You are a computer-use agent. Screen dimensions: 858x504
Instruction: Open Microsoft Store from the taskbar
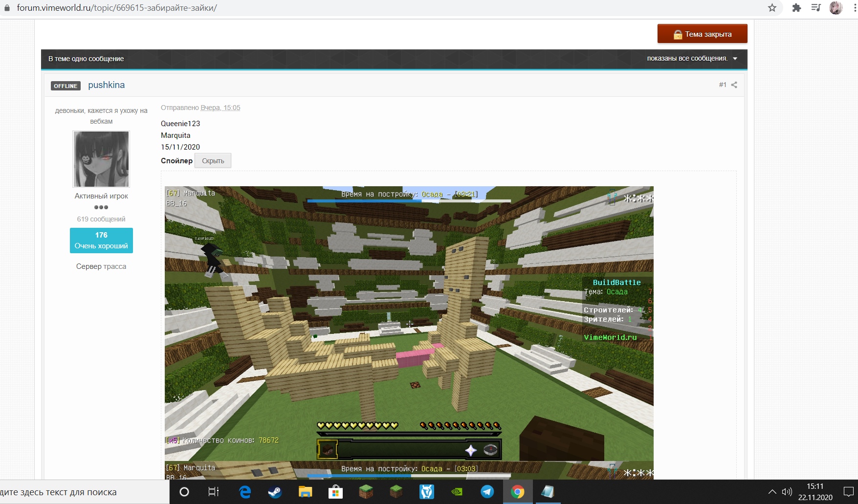coord(335,492)
